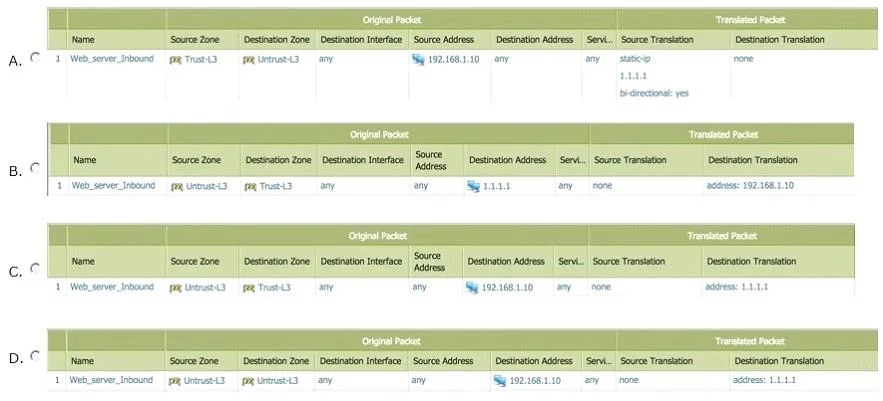
Task: Click none destination translation cell in option A
Action: click(x=743, y=59)
